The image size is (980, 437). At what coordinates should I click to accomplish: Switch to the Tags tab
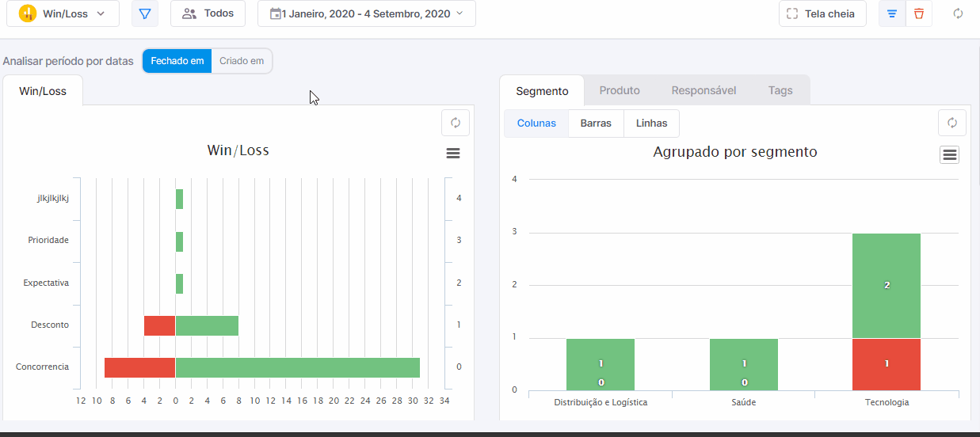[780, 90]
